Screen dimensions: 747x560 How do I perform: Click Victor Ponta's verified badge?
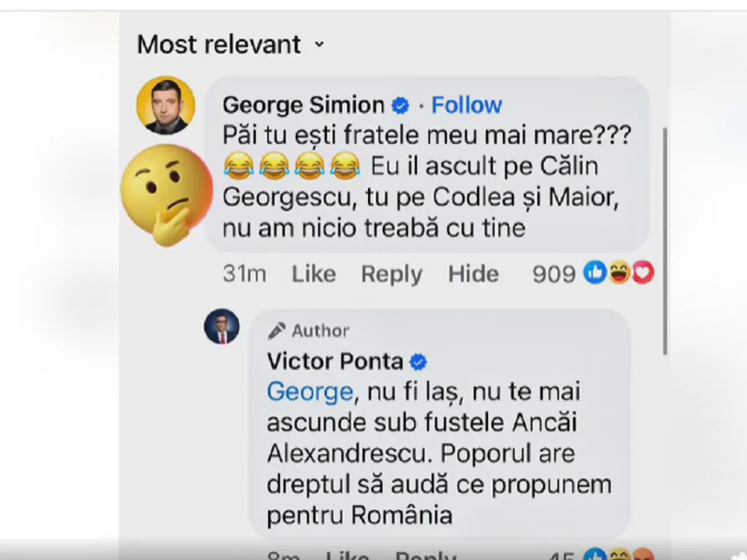(x=419, y=362)
